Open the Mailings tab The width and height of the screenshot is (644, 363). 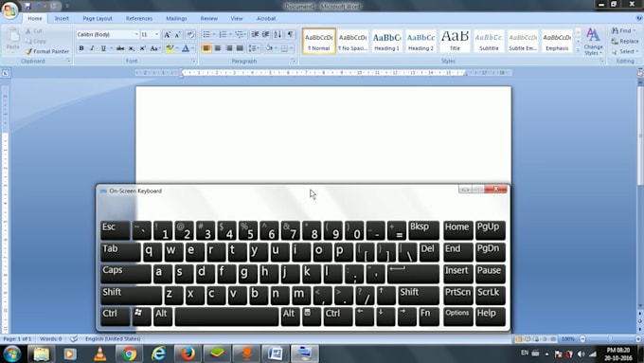click(x=176, y=19)
